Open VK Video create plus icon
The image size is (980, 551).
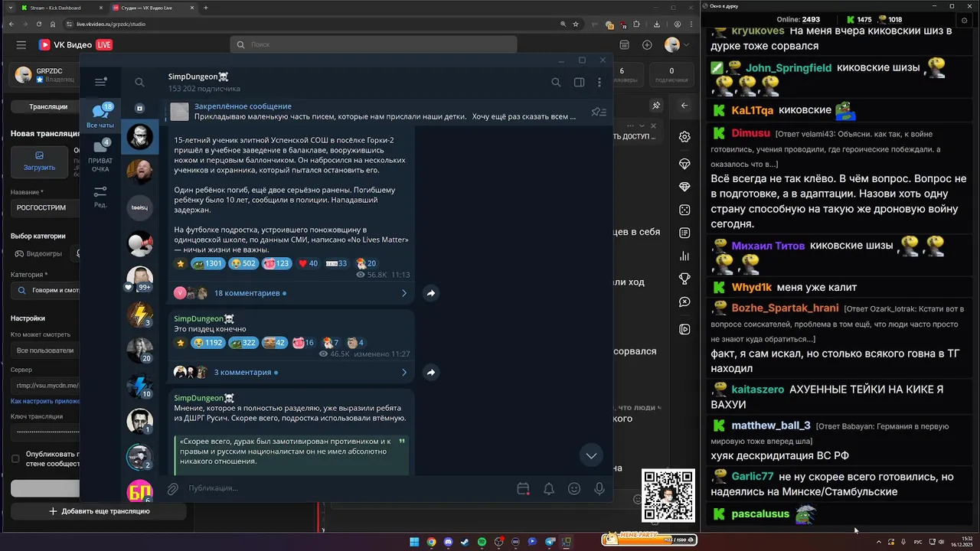pyautogui.click(x=647, y=45)
